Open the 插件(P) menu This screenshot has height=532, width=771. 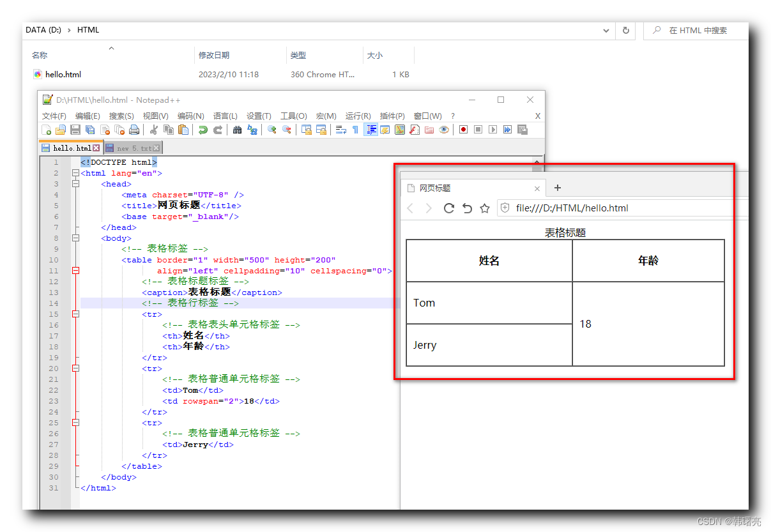pos(392,116)
